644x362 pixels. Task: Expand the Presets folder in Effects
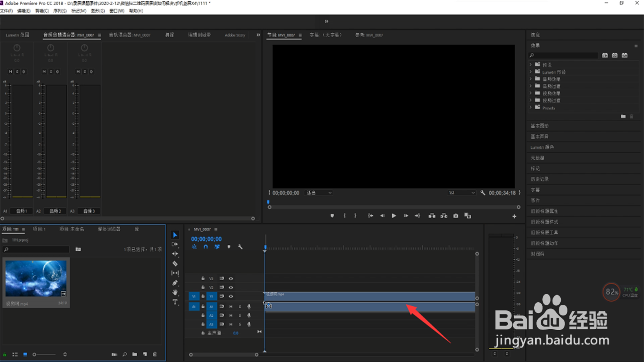(531, 108)
